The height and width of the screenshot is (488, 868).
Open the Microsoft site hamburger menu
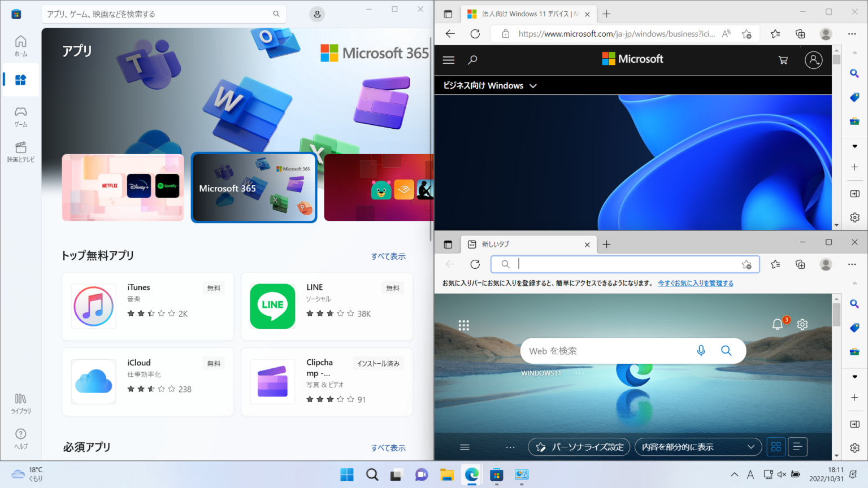(448, 60)
